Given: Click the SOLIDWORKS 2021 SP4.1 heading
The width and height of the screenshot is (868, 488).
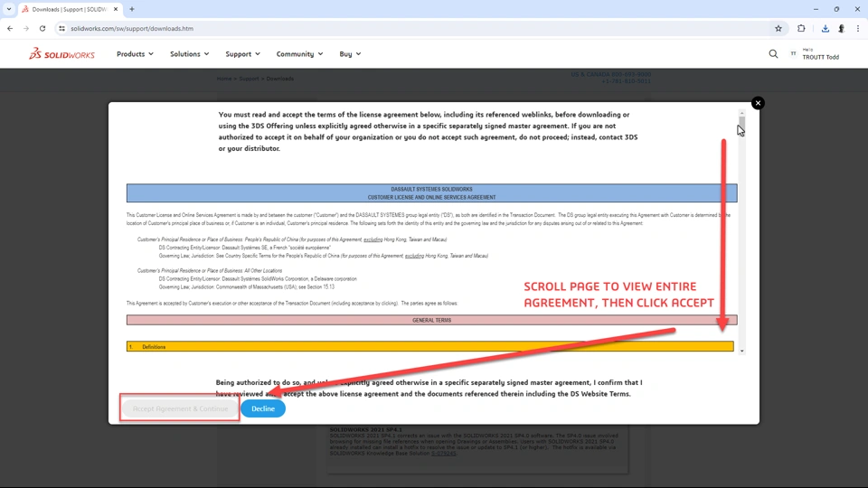Looking at the screenshot, I should click(x=366, y=429).
